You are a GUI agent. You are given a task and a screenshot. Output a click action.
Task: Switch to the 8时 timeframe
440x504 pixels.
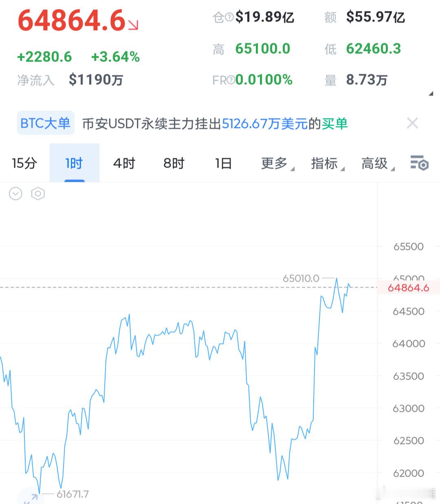[x=174, y=163]
